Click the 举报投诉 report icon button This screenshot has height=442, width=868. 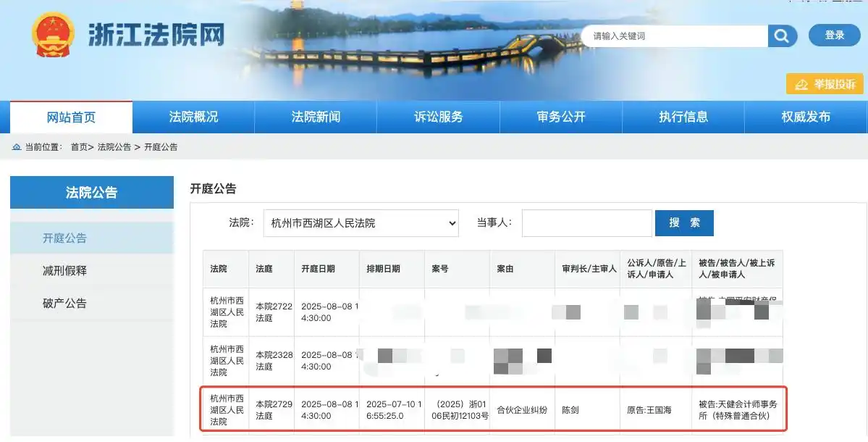(x=825, y=84)
